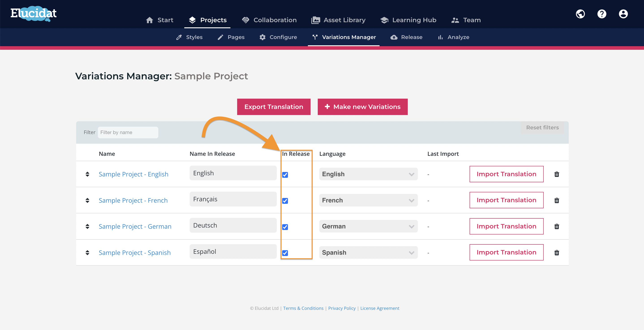Open Sample Project - Spanish link

135,253
